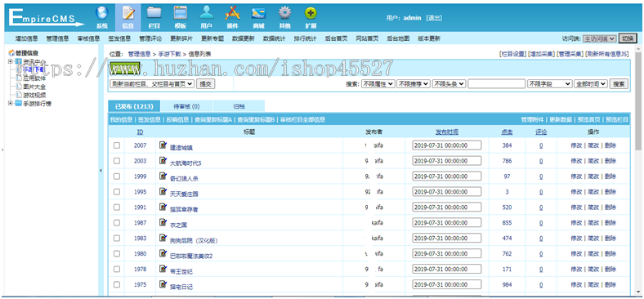The width and height of the screenshot is (644, 299).
Task: Open the 用户 (User) person icon
Action: click(207, 13)
